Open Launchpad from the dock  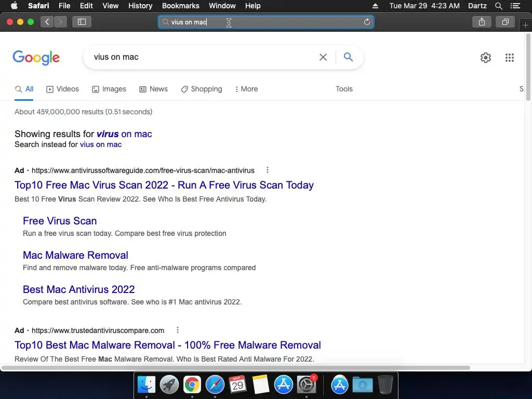(169, 385)
